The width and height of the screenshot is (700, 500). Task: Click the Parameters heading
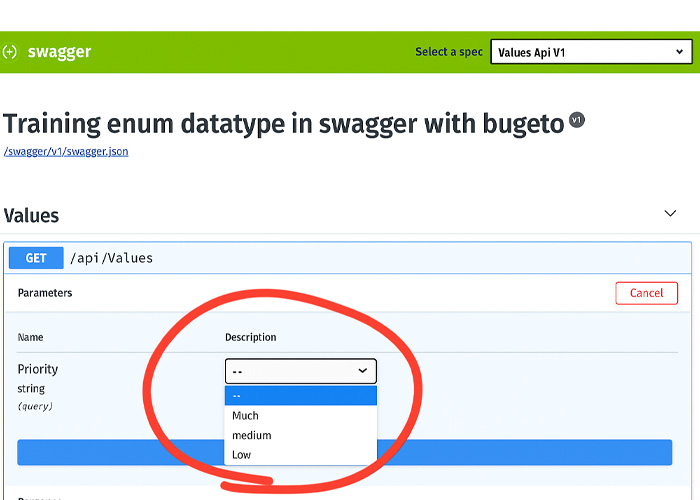(45, 293)
